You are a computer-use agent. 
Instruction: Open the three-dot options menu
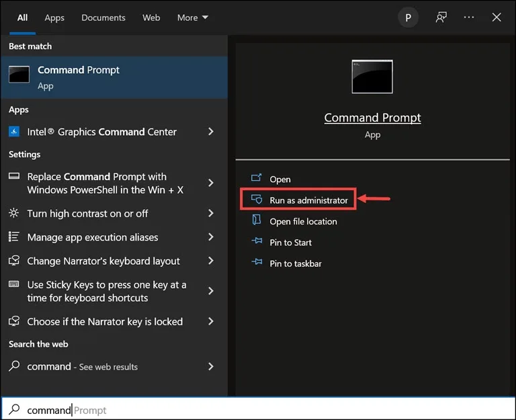[468, 17]
